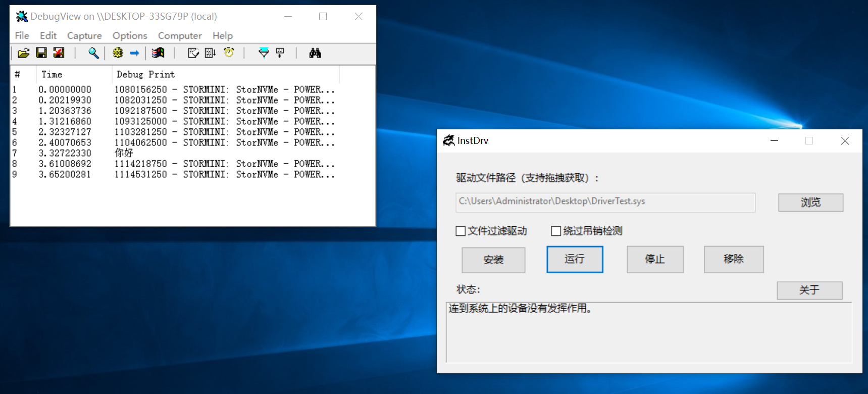Select the row with time 3.65200281
This screenshot has height=394, width=868.
click(174, 174)
